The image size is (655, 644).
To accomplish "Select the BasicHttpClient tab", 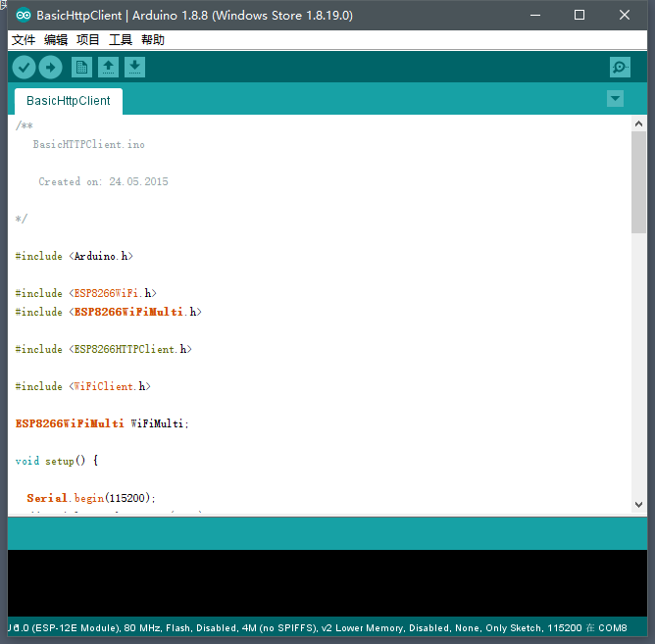I will [69, 101].
